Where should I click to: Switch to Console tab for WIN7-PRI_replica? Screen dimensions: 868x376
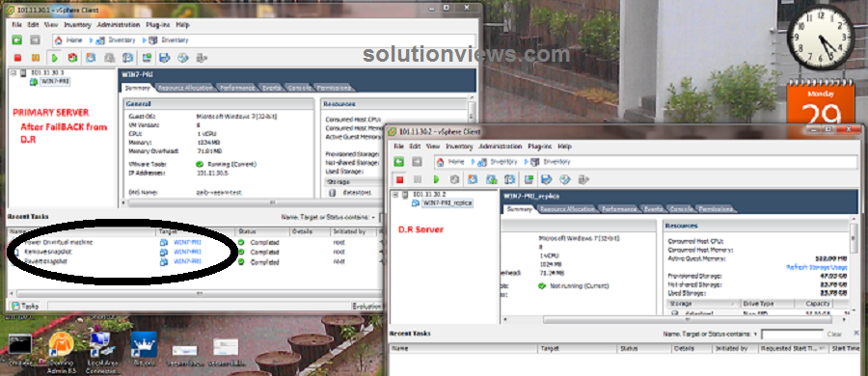point(680,209)
